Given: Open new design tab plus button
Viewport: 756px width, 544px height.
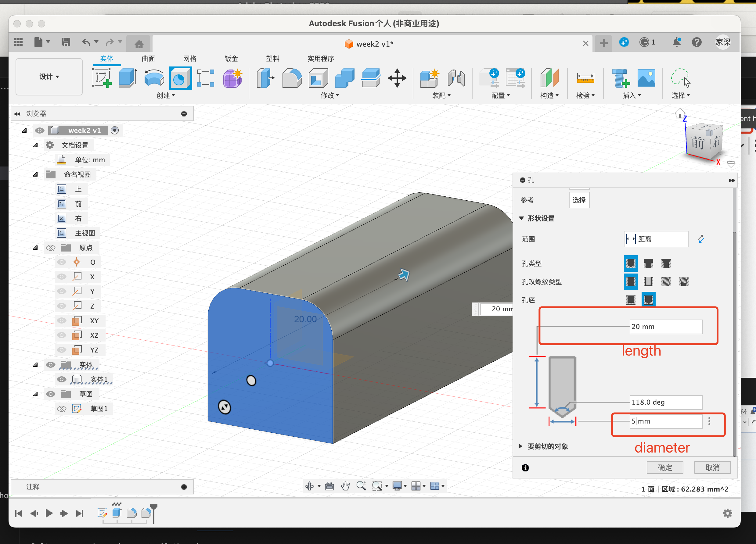Looking at the screenshot, I should tap(603, 43).
